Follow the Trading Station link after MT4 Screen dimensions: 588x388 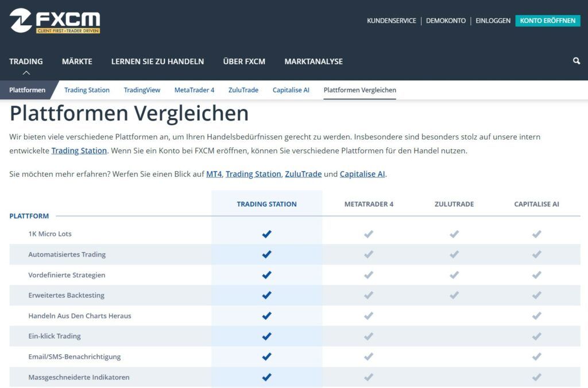pos(253,174)
